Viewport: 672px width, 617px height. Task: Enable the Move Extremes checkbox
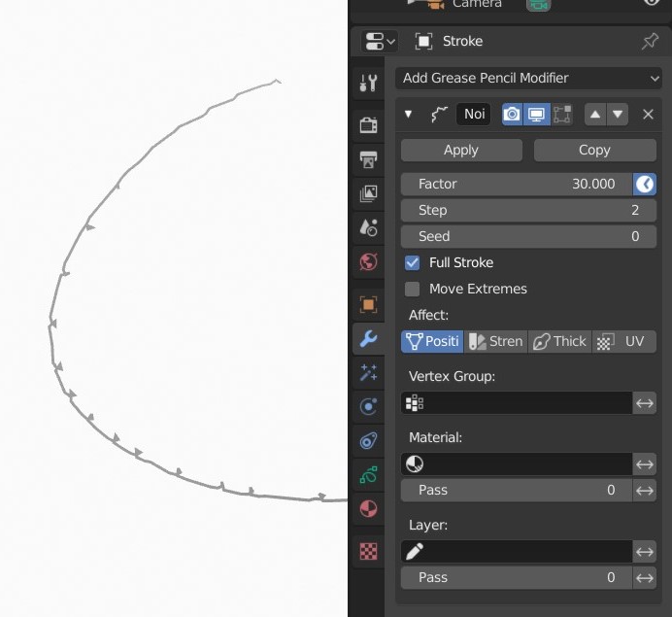coord(413,289)
